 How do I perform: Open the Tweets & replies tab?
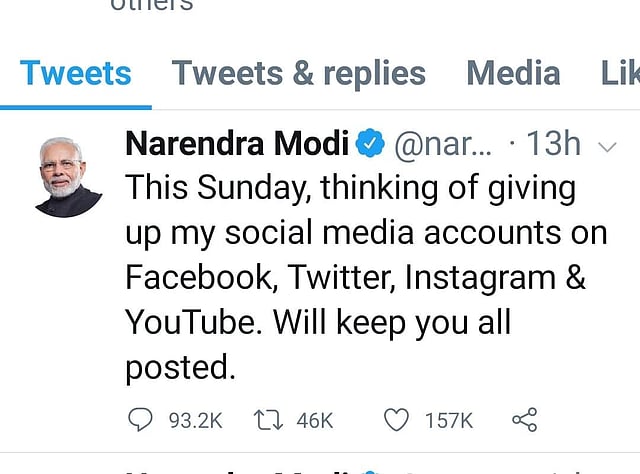298,73
